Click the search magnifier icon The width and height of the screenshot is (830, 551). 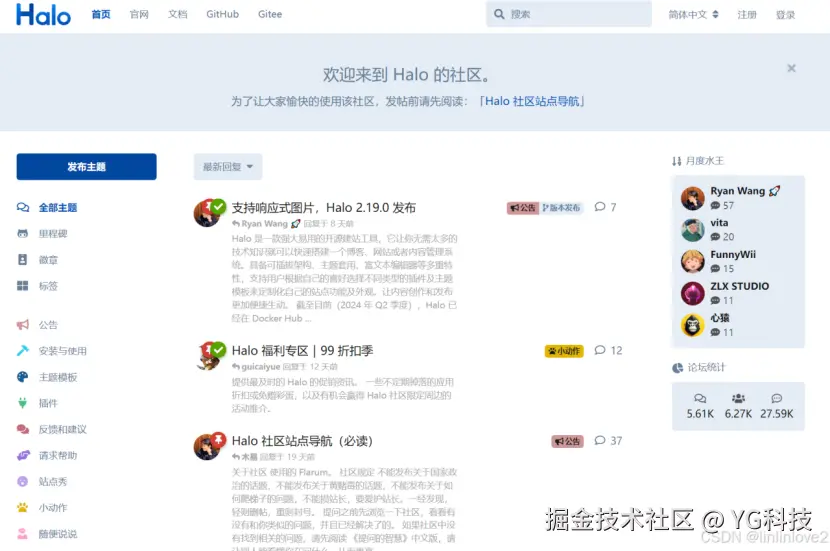click(x=499, y=14)
